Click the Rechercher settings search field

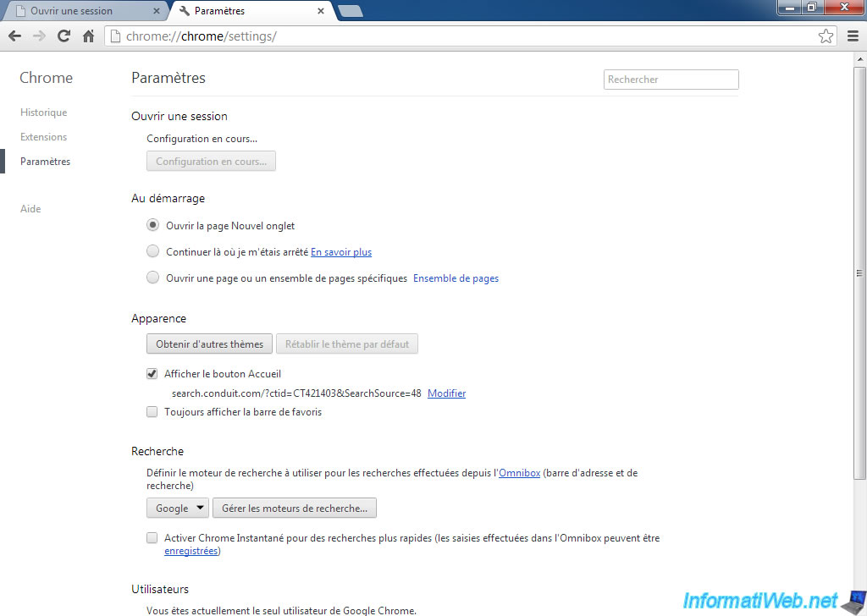point(671,80)
